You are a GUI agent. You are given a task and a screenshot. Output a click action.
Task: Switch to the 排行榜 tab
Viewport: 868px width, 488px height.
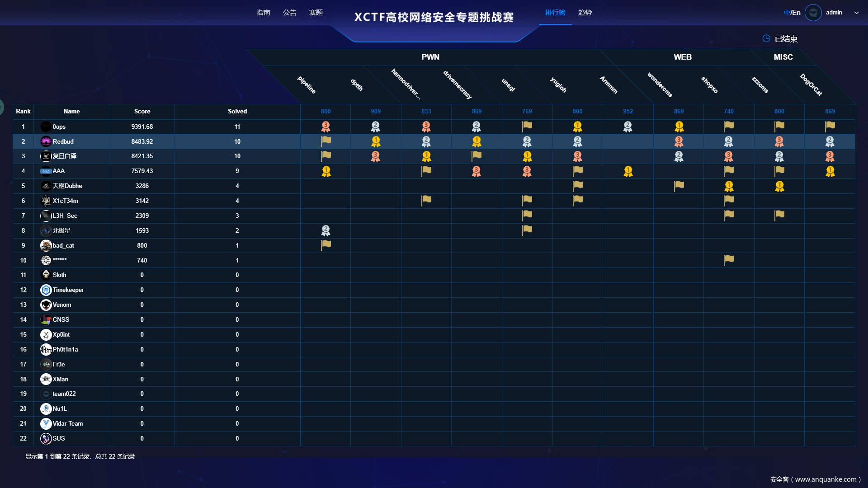555,13
